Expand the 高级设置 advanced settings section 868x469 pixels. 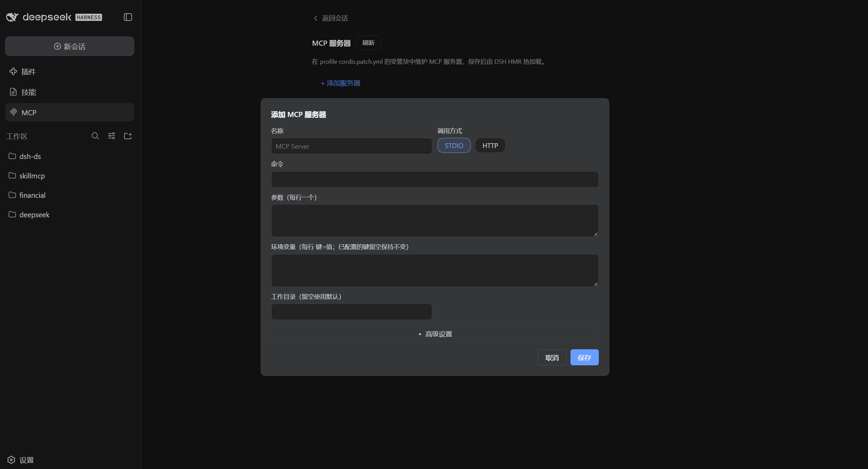pos(435,334)
